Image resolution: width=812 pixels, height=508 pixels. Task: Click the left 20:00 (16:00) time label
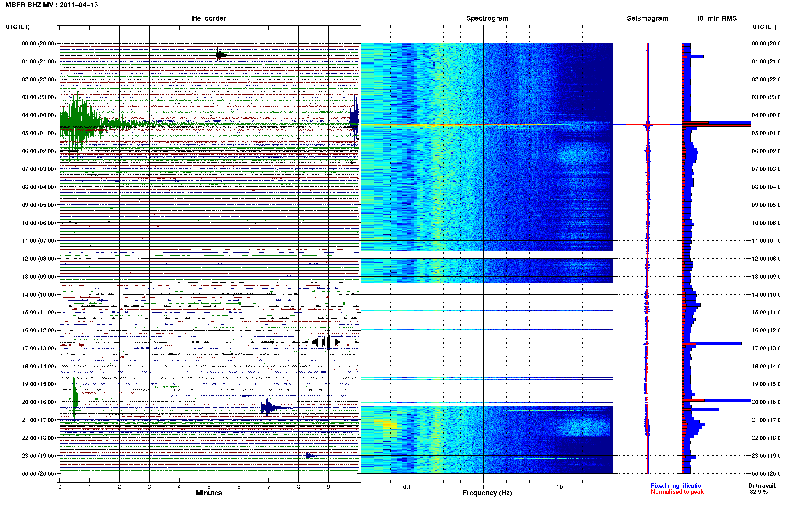click(x=39, y=402)
